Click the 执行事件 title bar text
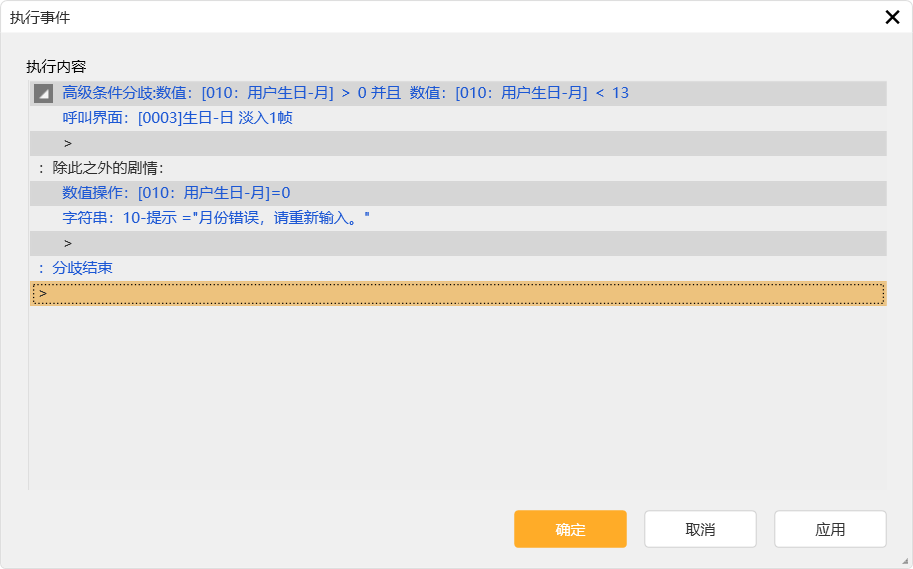 pyautogui.click(x=40, y=17)
